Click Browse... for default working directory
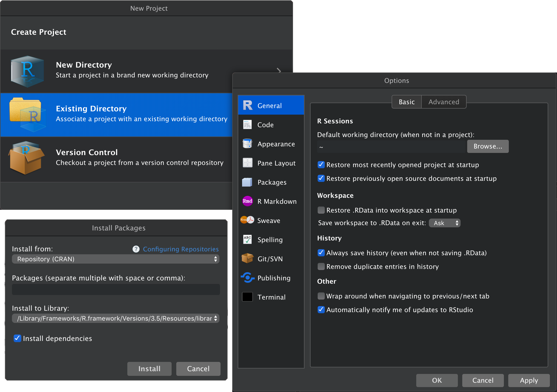This screenshot has width=557, height=392. [488, 146]
